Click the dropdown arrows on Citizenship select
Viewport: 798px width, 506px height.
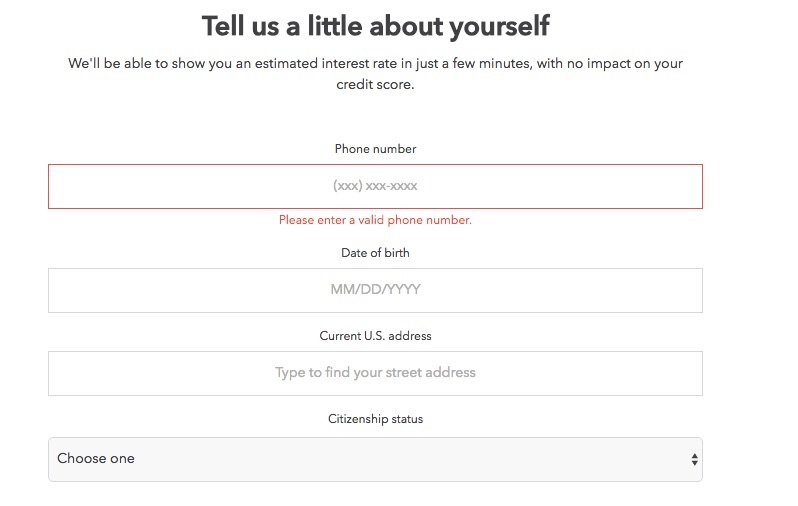point(694,459)
